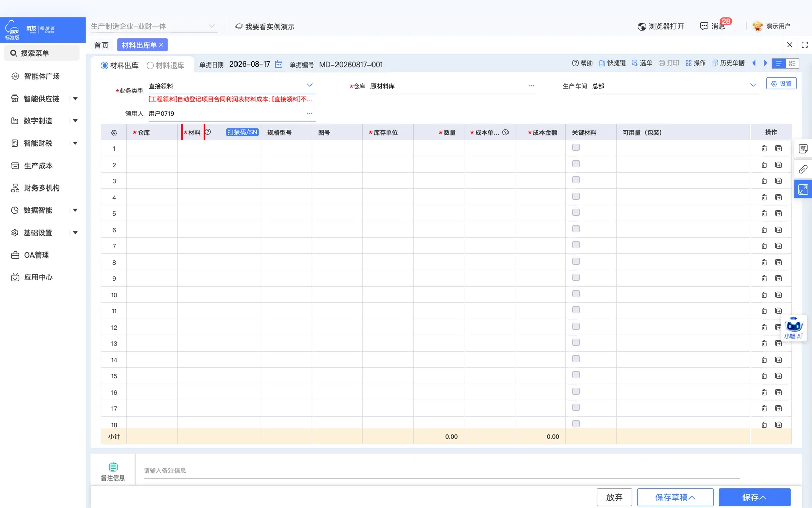Expand the 智能供应链 sidebar menu arrow
The width and height of the screenshot is (812, 508).
[x=75, y=99]
